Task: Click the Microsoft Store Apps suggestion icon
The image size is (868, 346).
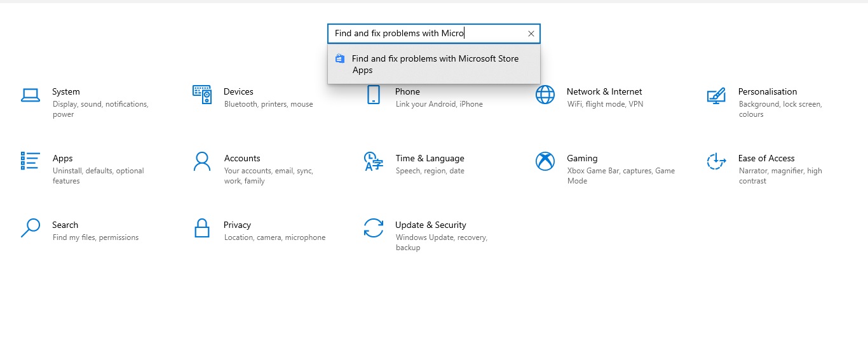Action: [x=340, y=58]
